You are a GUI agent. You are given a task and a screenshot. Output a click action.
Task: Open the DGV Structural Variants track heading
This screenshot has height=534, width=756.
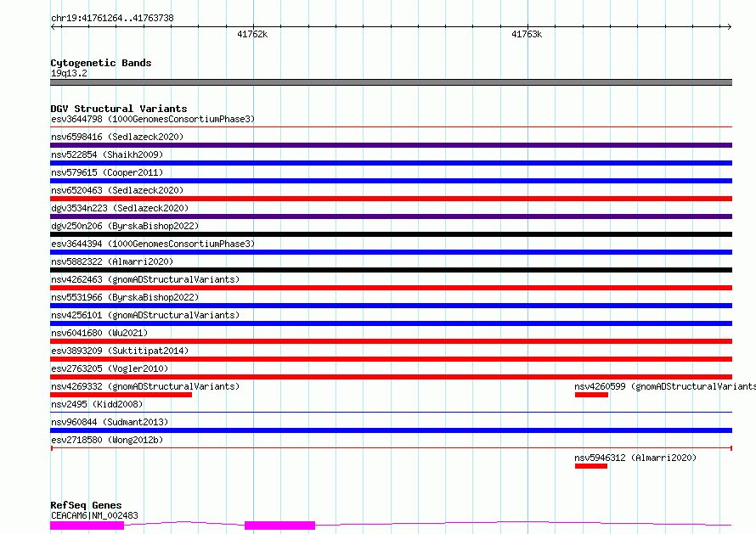click(x=119, y=109)
